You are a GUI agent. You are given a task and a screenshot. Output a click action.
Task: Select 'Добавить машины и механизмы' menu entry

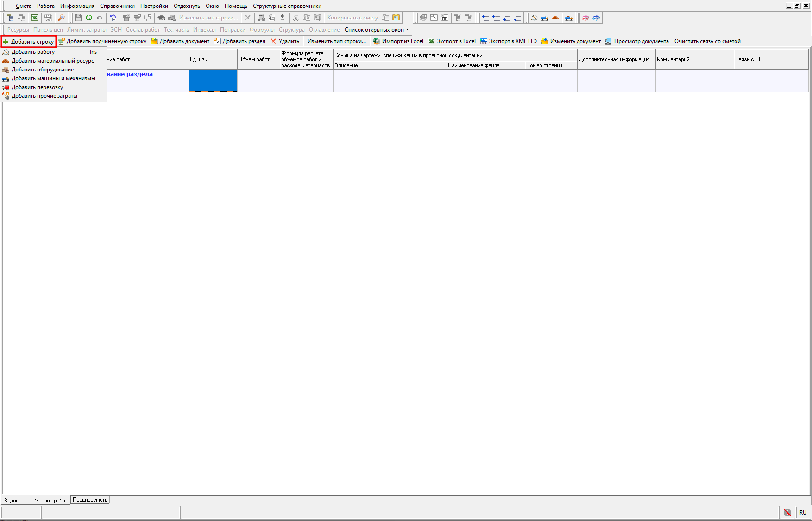coord(53,78)
